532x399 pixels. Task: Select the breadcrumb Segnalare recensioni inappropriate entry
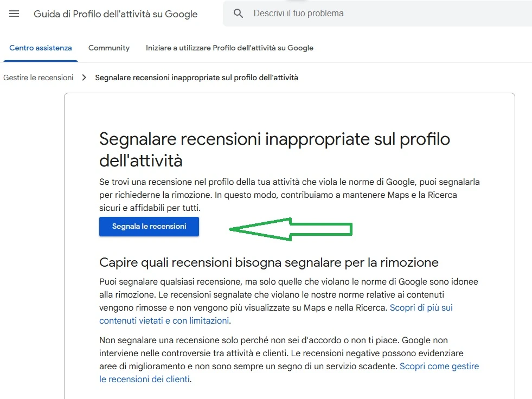click(x=195, y=78)
